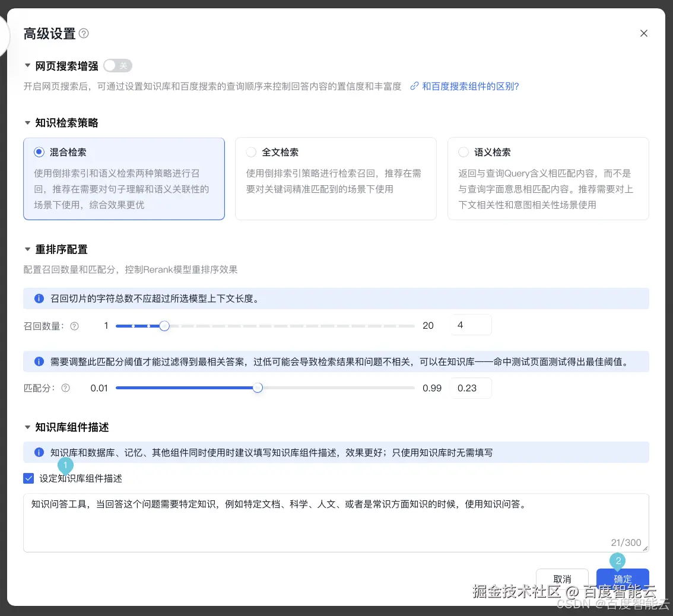Uncheck the 设定知识库组件描述 checkbox
The width and height of the screenshot is (673, 616).
click(28, 478)
